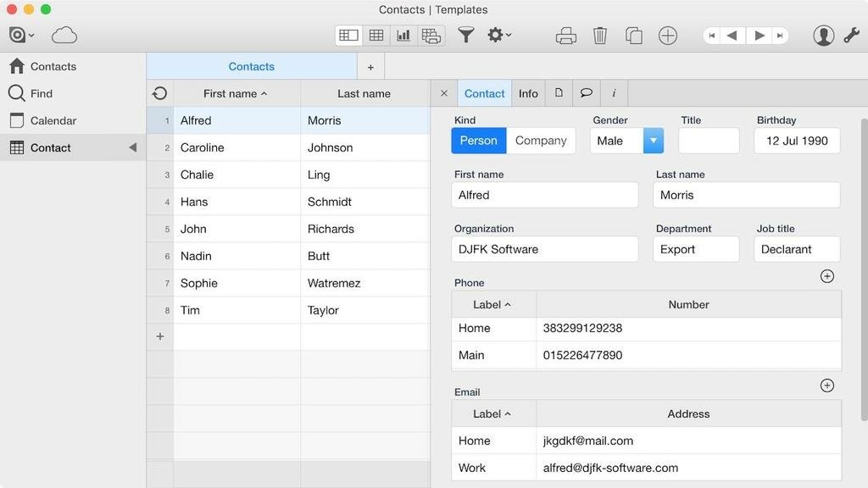Click the table refresh icon
Image resolution: width=868 pixels, height=488 pixels.
(160, 93)
